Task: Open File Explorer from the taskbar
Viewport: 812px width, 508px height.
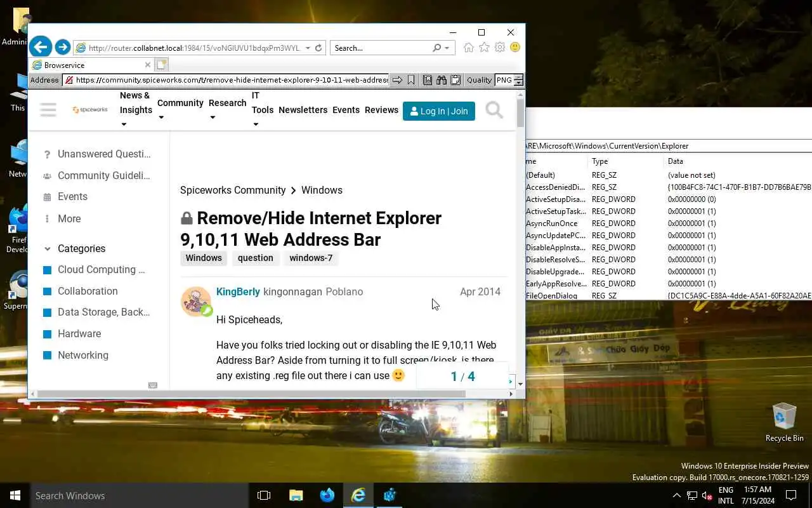Action: coord(296,495)
